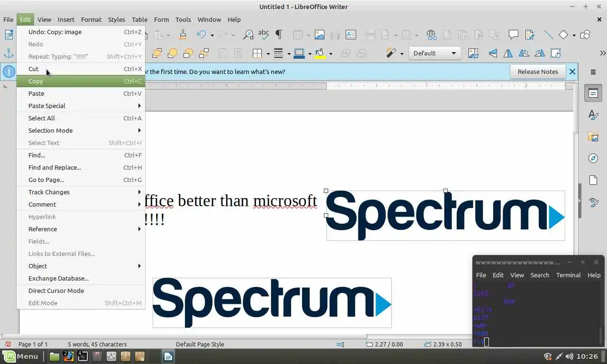607x364 pixels.
Task: Click the Crop image icon
Action: pos(473,53)
